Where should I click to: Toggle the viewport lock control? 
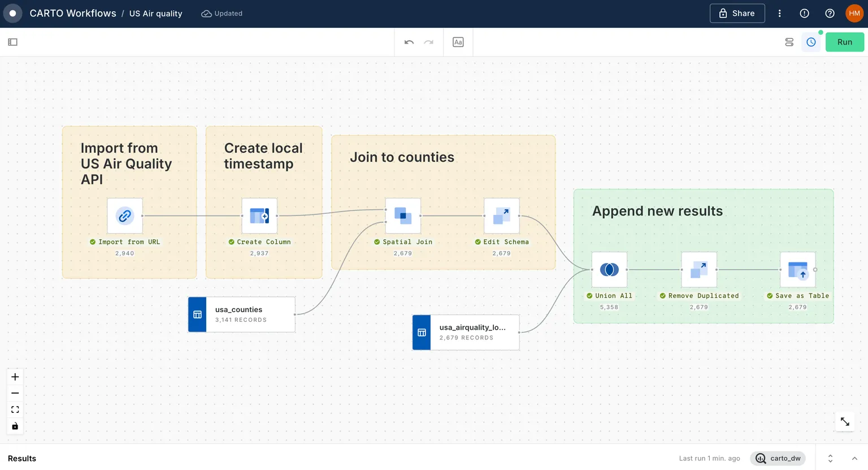[15, 426]
